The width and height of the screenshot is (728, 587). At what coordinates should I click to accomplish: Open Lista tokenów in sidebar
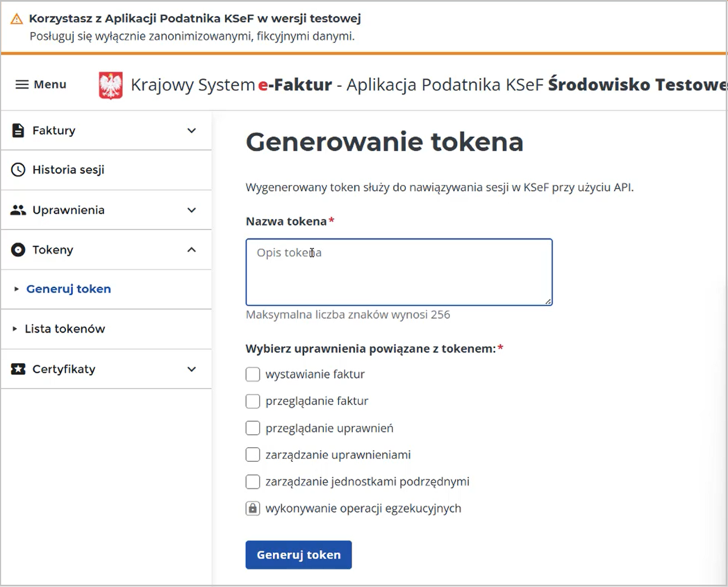pos(65,329)
